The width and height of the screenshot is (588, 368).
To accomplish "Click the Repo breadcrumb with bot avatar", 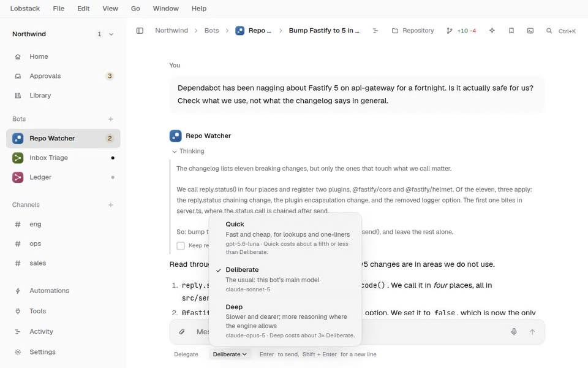I will tap(253, 31).
